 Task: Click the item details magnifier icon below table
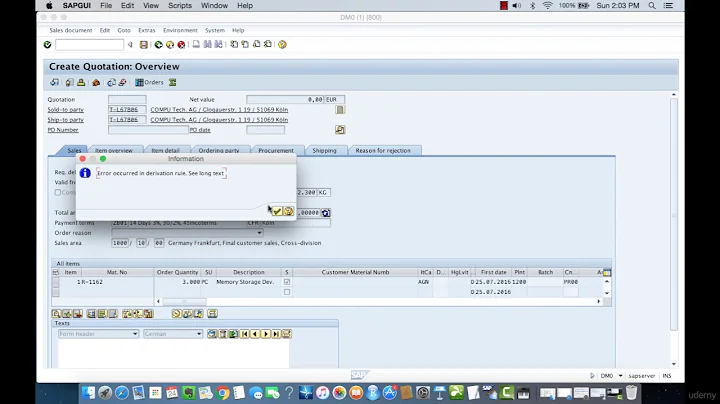click(x=56, y=314)
